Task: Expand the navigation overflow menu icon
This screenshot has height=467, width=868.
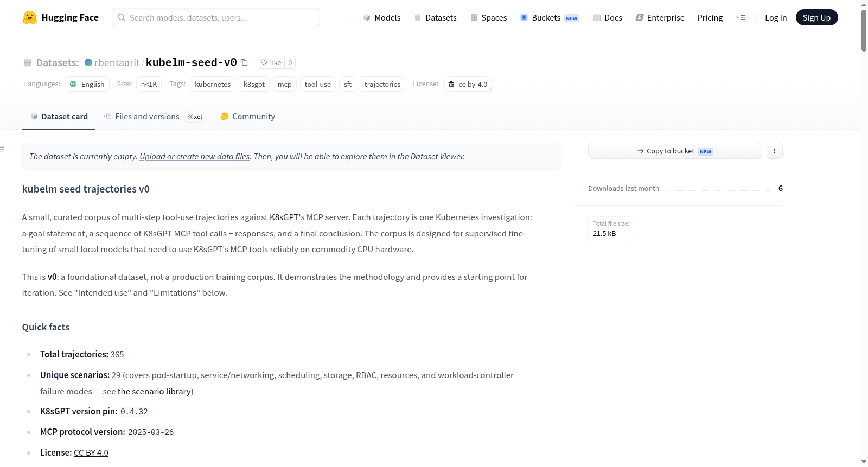Action: [x=741, y=17]
